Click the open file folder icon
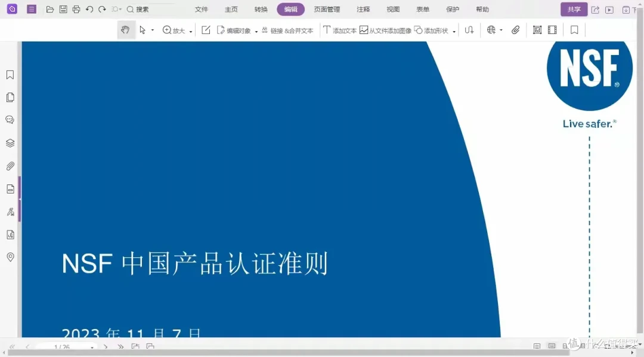Screen dimensions: 644x357 point(50,9)
